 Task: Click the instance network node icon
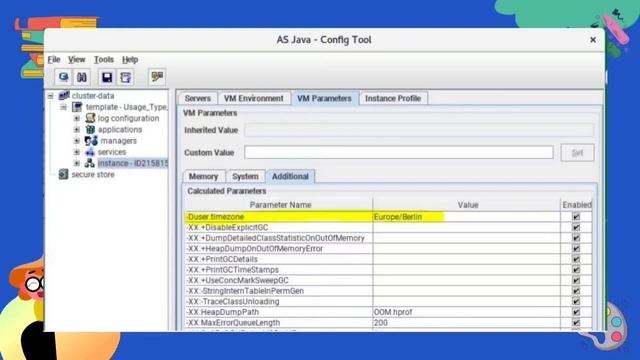click(x=90, y=163)
